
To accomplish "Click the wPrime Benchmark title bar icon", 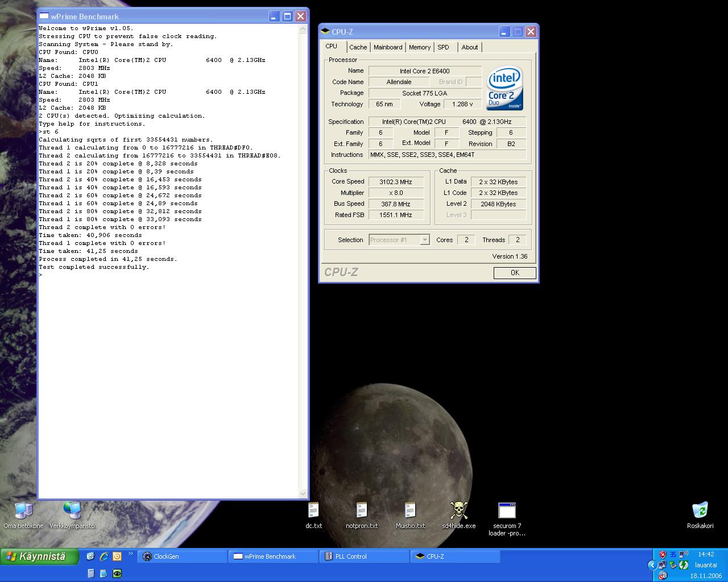I will 44,16.
